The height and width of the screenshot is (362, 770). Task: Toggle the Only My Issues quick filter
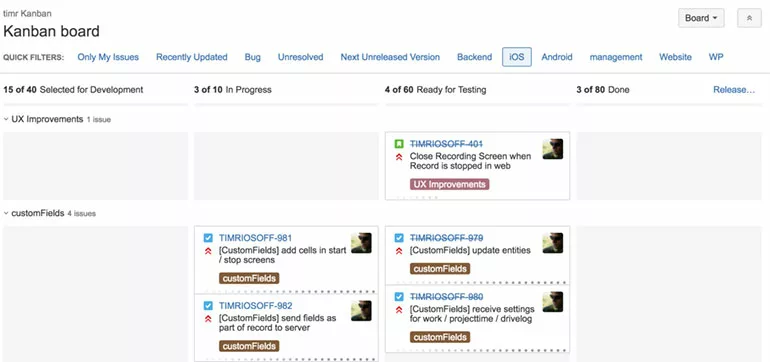tap(108, 57)
